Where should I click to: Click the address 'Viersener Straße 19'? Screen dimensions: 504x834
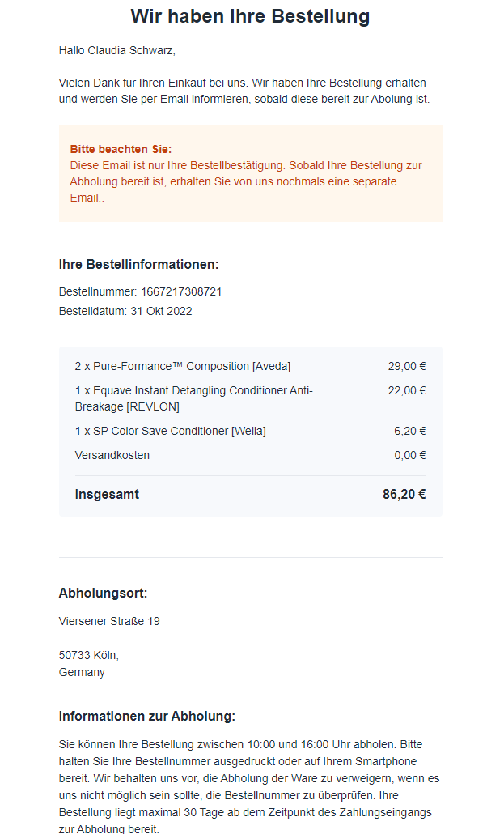tap(109, 621)
